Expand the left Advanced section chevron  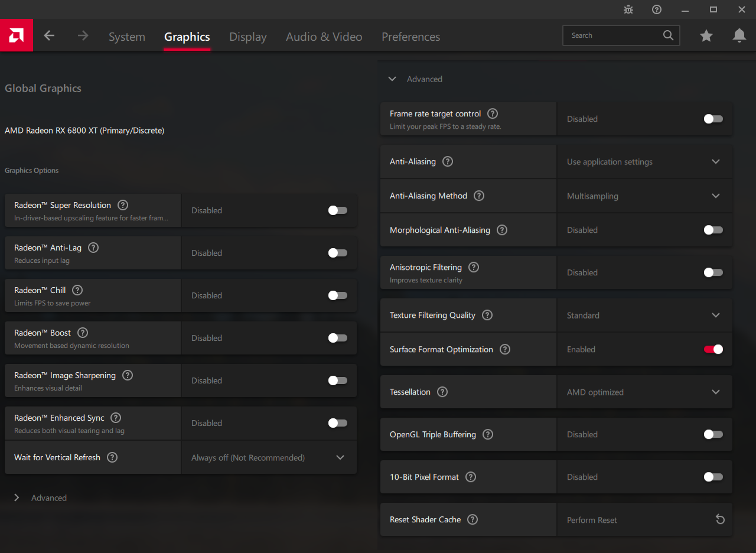click(17, 497)
